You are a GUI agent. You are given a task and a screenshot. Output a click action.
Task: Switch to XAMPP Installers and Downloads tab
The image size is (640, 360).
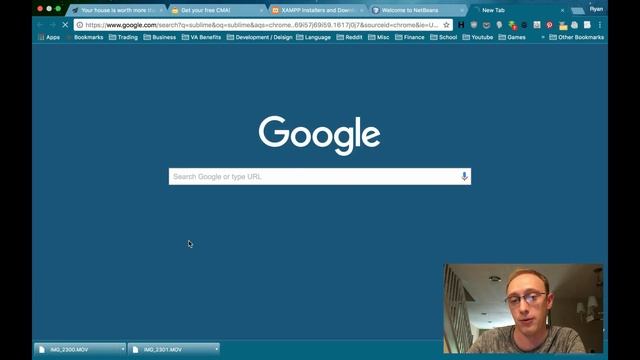[x=318, y=10]
